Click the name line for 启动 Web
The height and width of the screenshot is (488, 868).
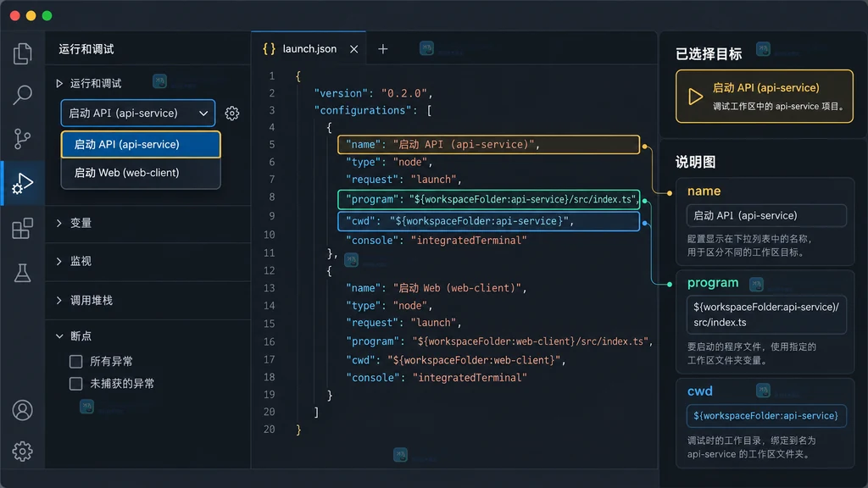[437, 288]
